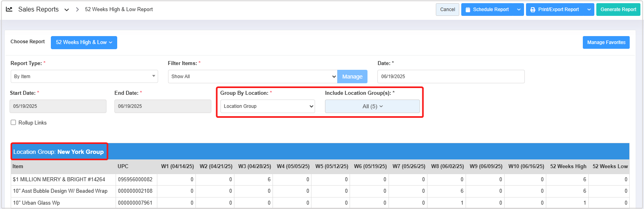Expand the Sales Reports dropdown chevron
The image size is (644, 209).
[x=67, y=10]
